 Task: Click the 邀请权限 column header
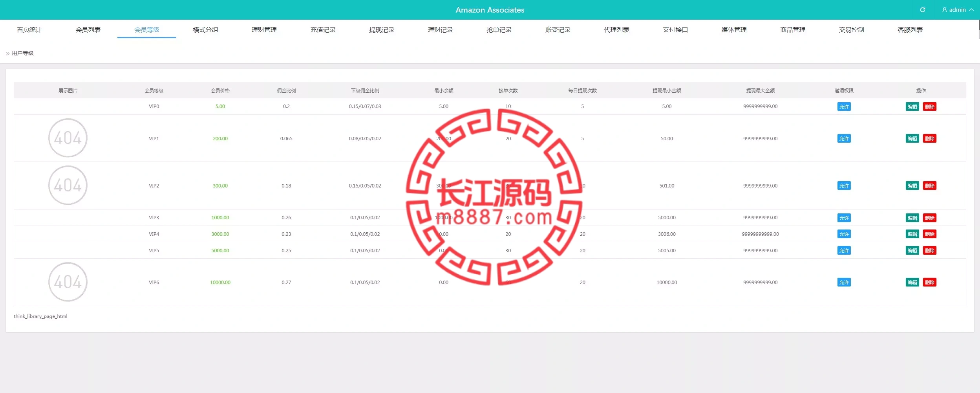coord(844,90)
